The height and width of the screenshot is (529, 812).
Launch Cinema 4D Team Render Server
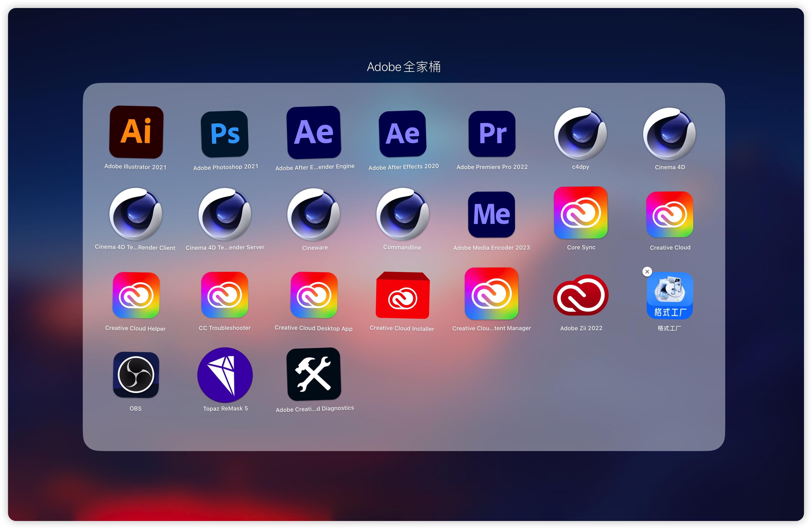pos(225,214)
